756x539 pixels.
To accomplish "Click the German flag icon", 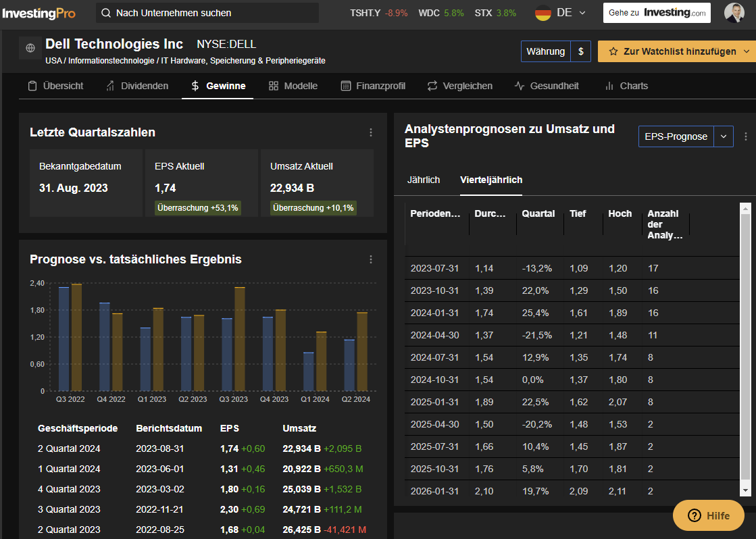I will click(x=543, y=13).
